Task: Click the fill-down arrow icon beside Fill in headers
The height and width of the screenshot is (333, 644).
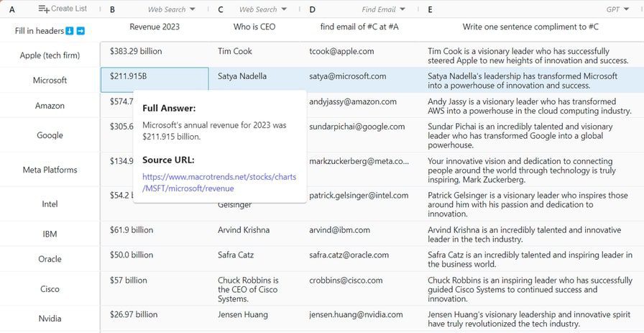Action: [x=70, y=31]
